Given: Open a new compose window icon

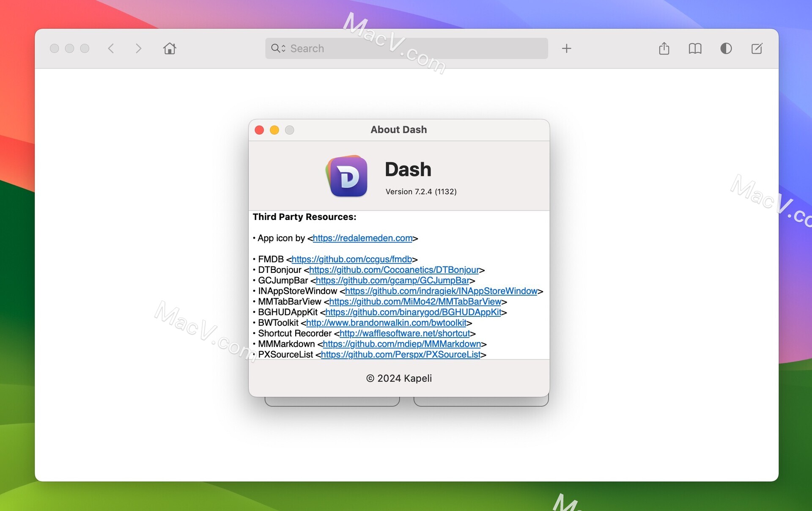Looking at the screenshot, I should pyautogui.click(x=757, y=48).
